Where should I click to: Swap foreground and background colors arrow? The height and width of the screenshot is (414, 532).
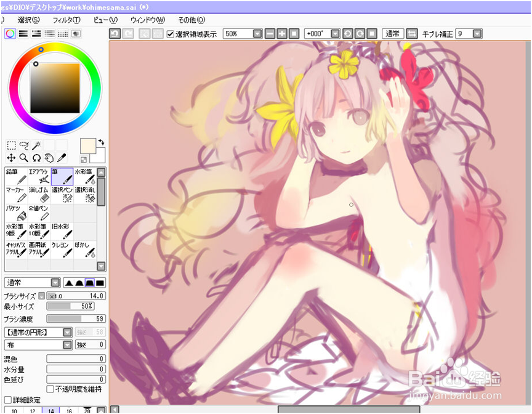click(101, 142)
